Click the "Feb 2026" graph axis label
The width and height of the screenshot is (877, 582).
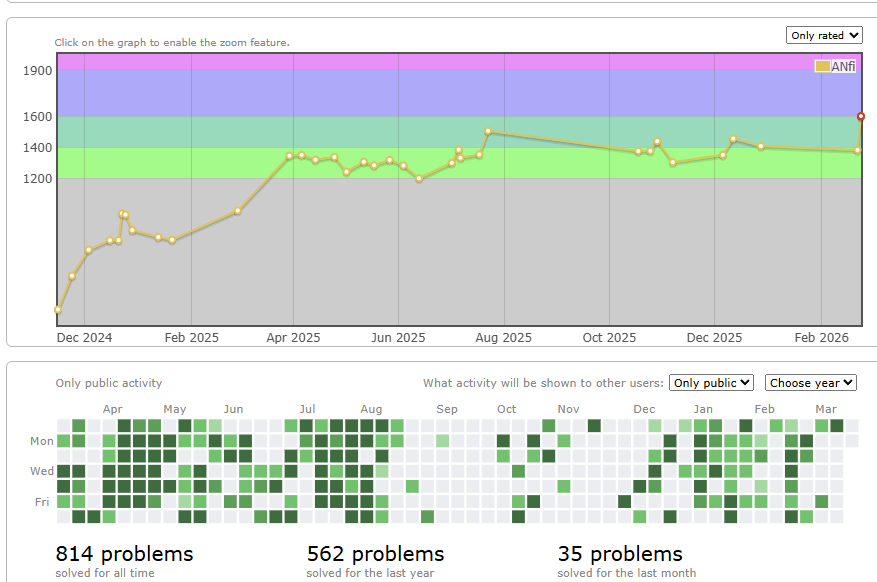tap(822, 338)
